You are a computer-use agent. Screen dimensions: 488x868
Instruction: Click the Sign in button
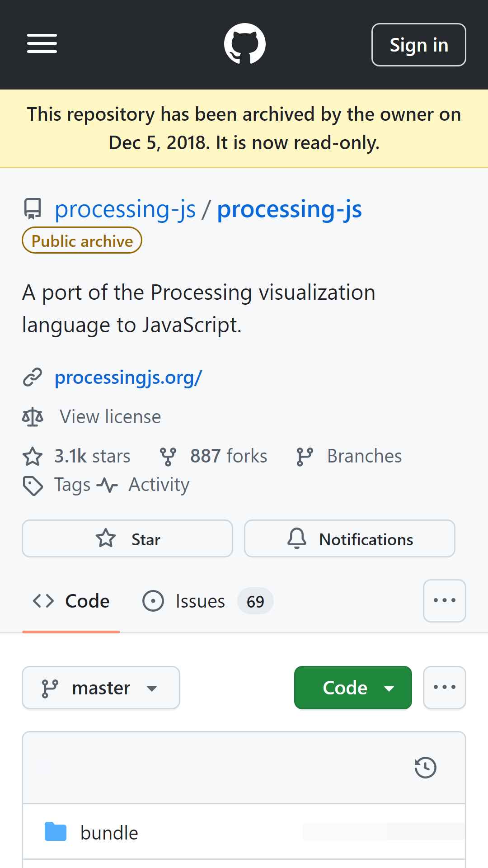coord(419,45)
